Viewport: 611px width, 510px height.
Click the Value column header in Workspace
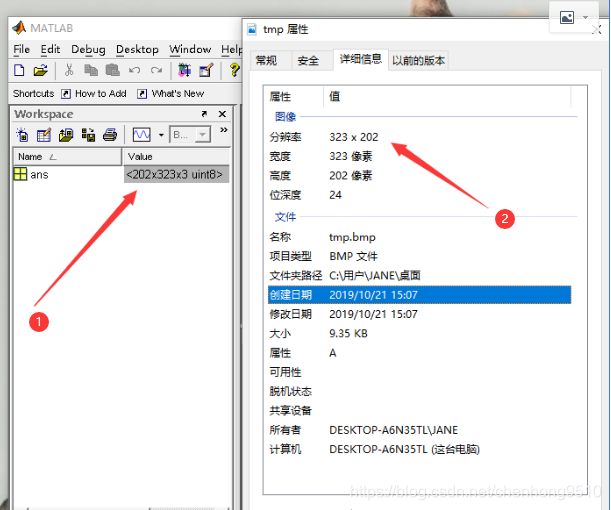coord(177,157)
